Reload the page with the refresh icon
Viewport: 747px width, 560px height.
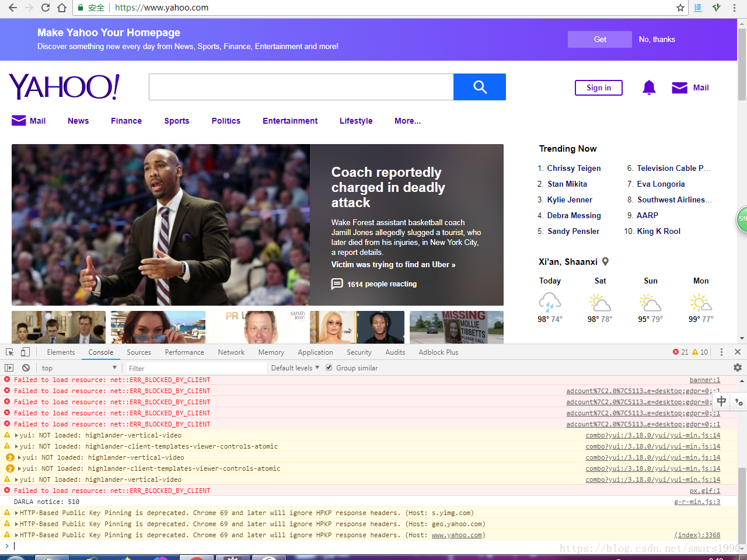point(46,8)
